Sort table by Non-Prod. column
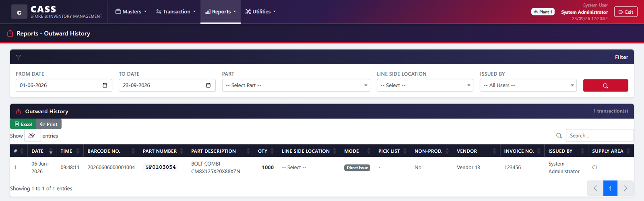644x201 pixels. (x=431, y=151)
